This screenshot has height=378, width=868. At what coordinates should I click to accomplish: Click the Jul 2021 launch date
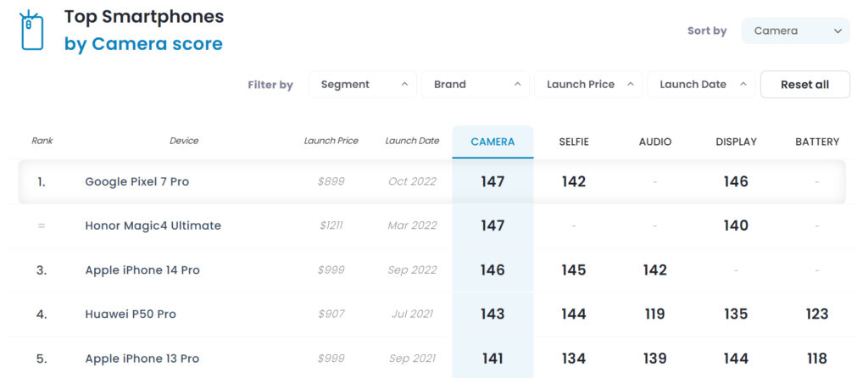click(x=413, y=314)
